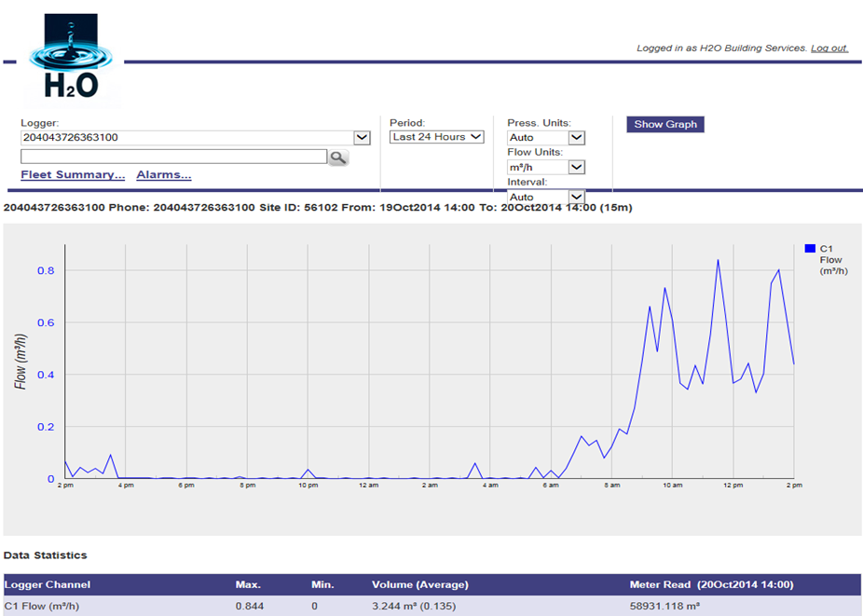Viewport: 863px width, 616px height.
Task: Click the Log out link
Action: coord(829,48)
